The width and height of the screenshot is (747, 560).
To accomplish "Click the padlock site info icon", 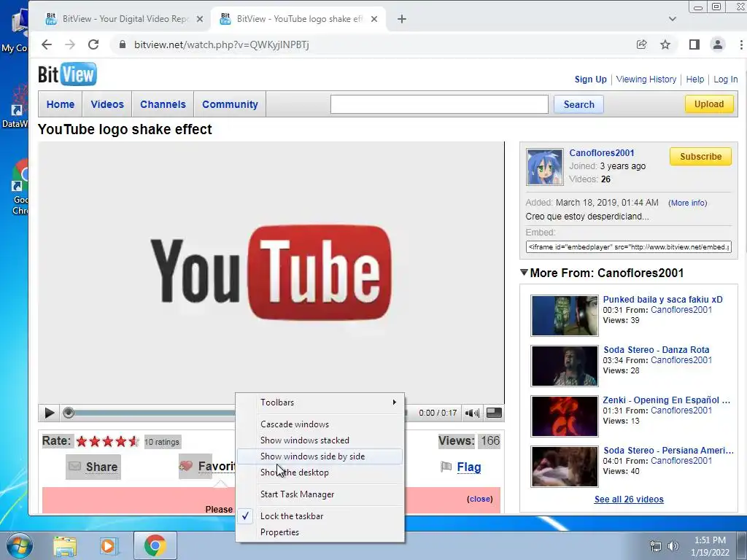I will click(x=123, y=44).
